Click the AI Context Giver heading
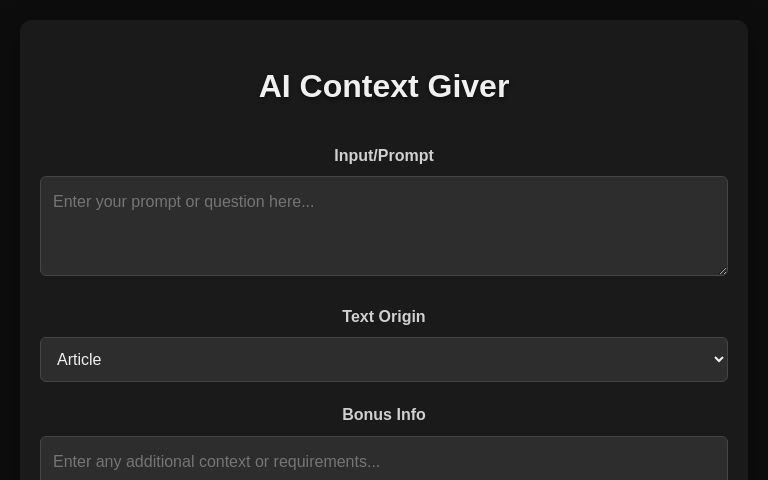768x480 pixels. point(384,86)
